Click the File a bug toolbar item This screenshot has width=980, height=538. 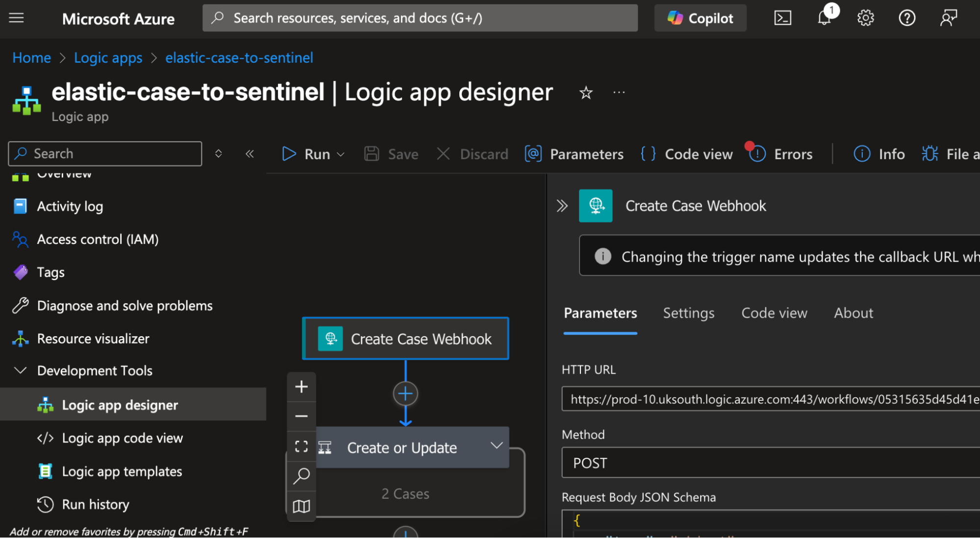[x=950, y=154]
